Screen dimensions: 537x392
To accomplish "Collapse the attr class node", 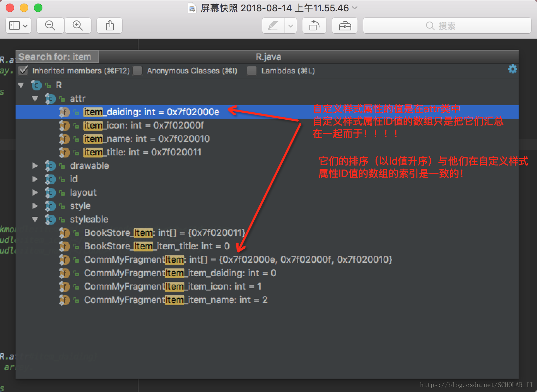I will click(x=35, y=99).
